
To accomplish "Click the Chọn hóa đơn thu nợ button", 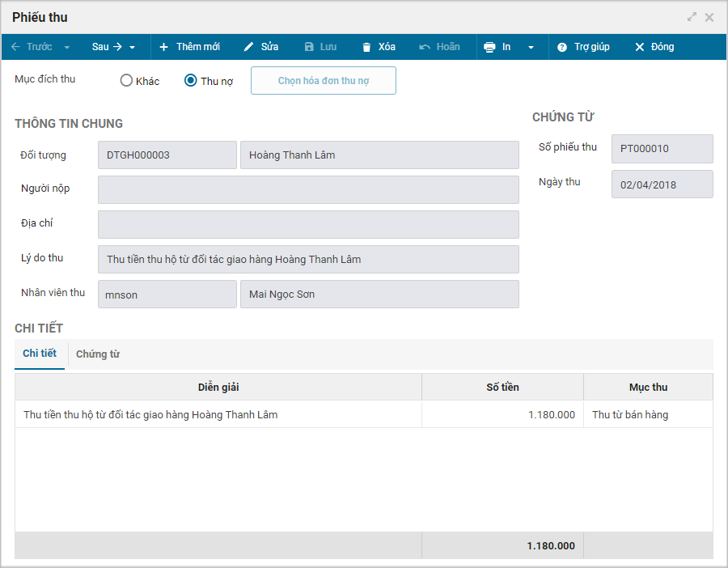I will coord(324,80).
